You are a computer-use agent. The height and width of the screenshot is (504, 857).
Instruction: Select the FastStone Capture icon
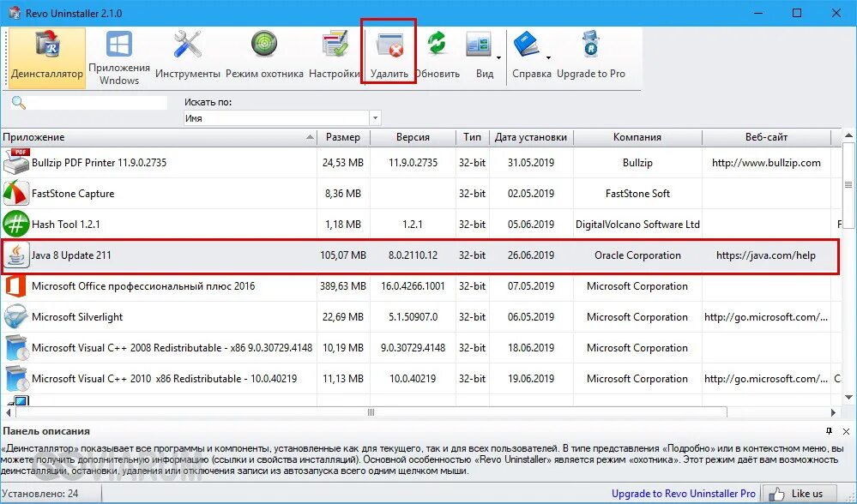[x=16, y=194]
